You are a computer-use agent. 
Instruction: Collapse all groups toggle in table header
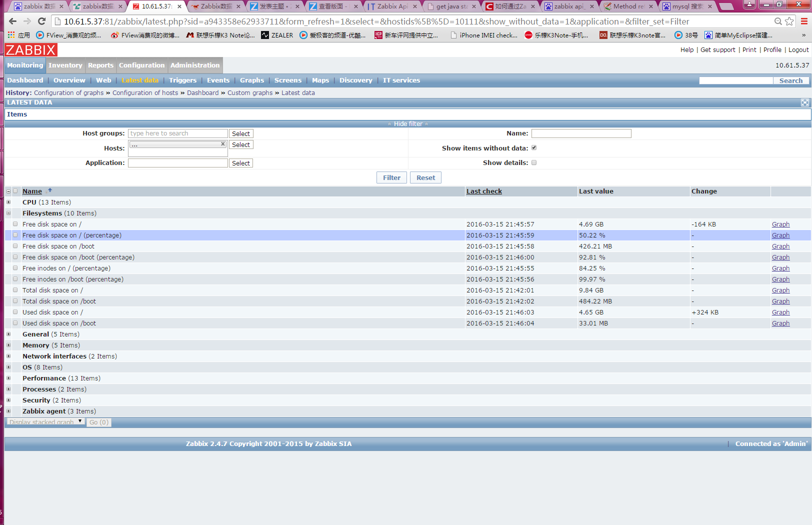tap(8, 191)
